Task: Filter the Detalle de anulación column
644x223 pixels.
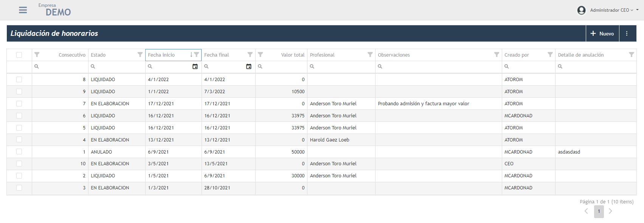Action: pos(631,55)
